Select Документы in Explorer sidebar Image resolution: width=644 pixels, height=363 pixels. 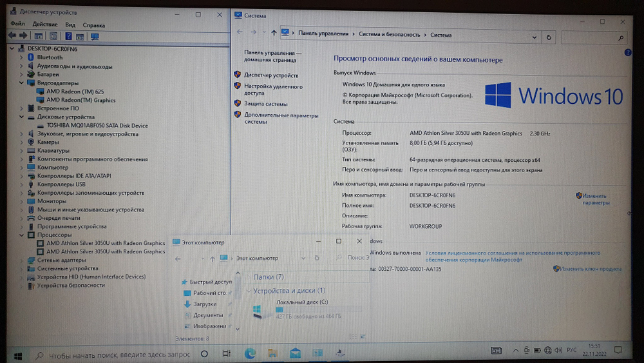pyautogui.click(x=208, y=315)
